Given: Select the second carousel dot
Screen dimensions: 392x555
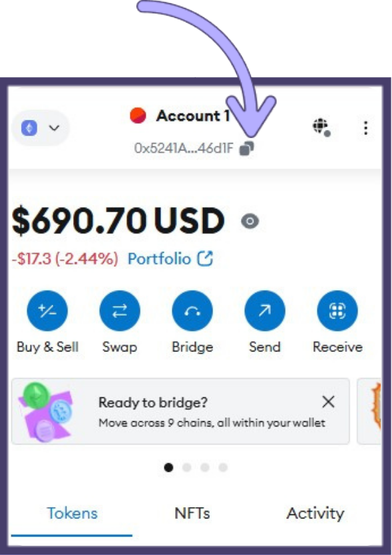Looking at the screenshot, I should tap(186, 468).
